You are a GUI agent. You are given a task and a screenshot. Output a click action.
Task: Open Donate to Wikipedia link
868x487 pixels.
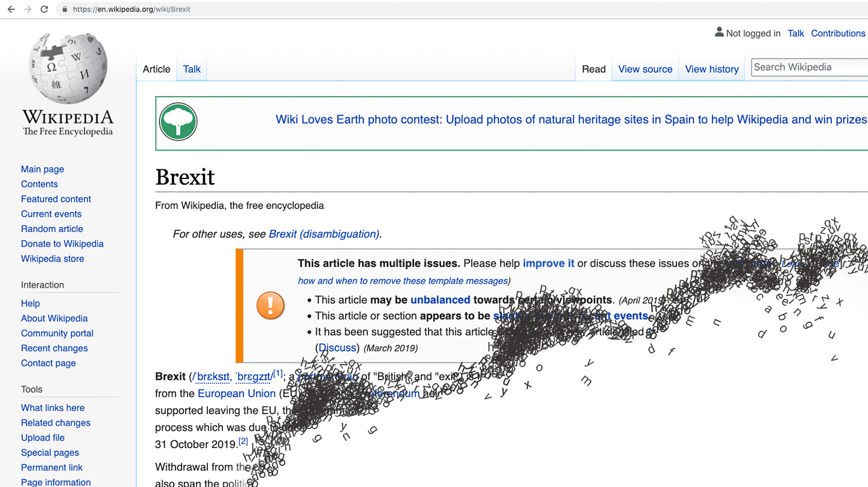click(62, 243)
